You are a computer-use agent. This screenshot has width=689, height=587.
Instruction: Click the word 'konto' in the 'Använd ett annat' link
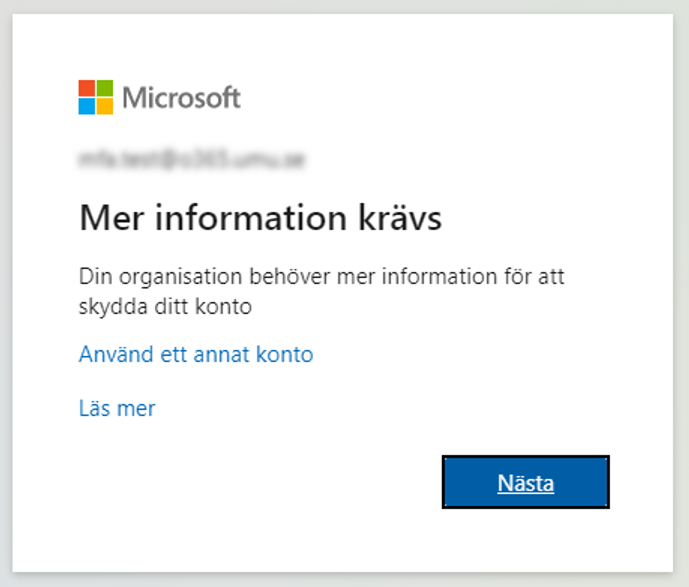point(285,354)
